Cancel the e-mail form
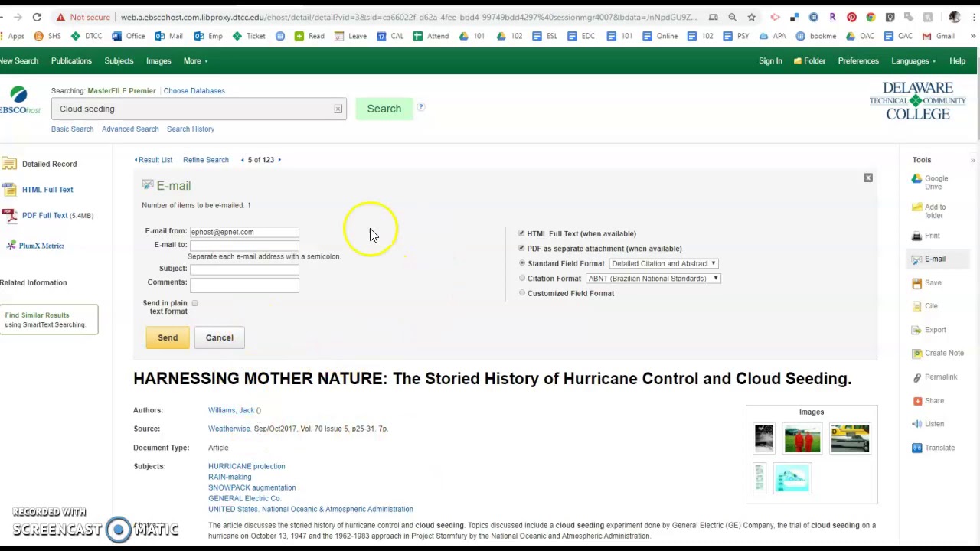Viewport: 980px width, 551px height. pos(219,337)
